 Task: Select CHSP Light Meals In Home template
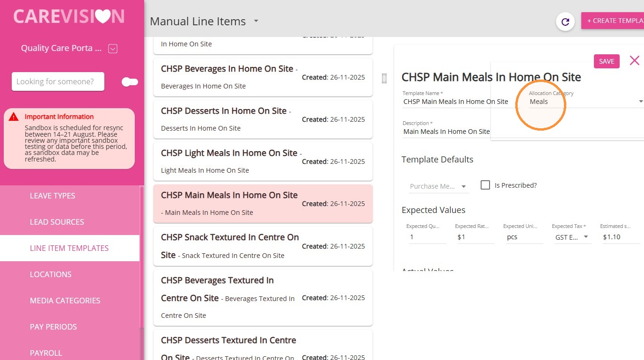click(263, 161)
